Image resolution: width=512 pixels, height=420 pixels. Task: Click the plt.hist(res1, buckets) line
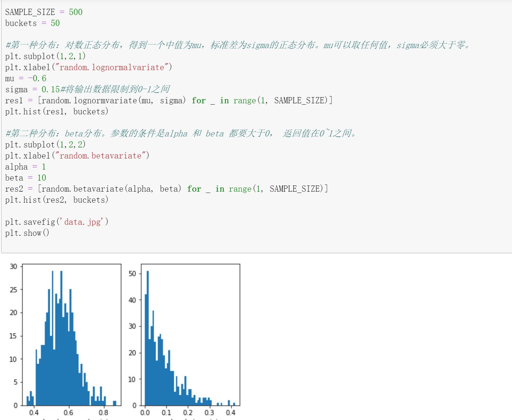point(56,111)
